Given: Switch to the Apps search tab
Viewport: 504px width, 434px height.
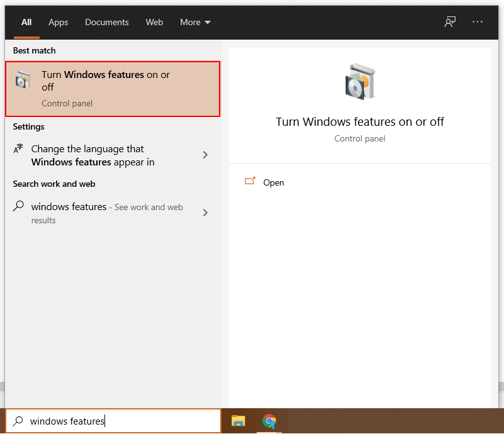Looking at the screenshot, I should (58, 23).
